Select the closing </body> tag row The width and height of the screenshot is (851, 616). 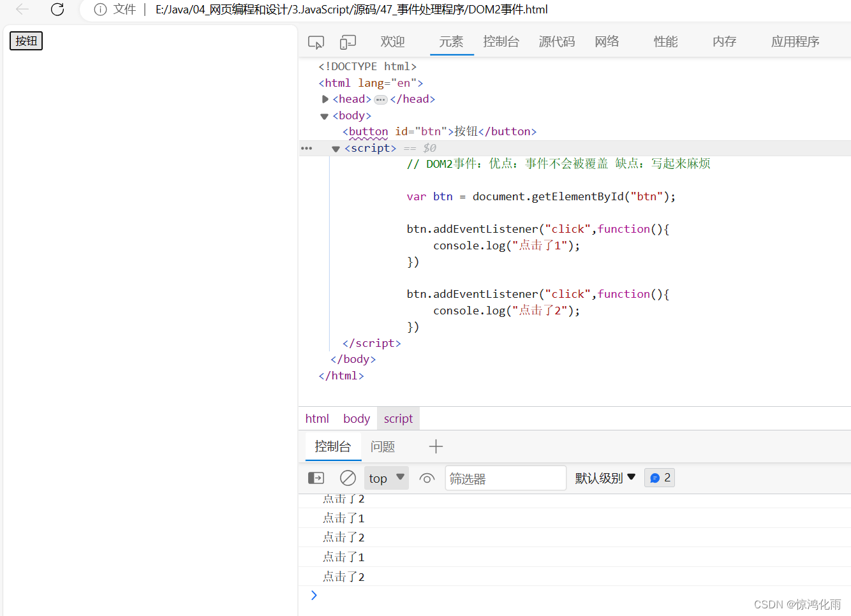pyautogui.click(x=353, y=359)
